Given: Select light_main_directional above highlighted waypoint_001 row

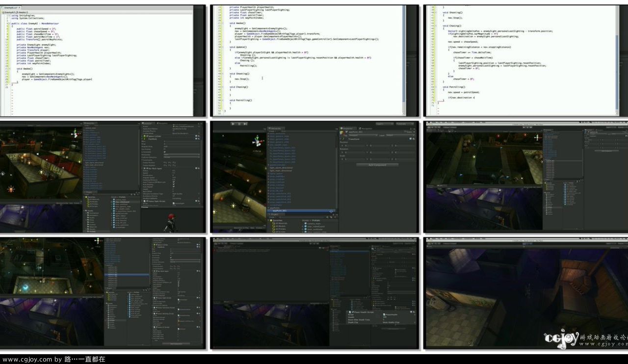Looking at the screenshot, I should 281,171.
